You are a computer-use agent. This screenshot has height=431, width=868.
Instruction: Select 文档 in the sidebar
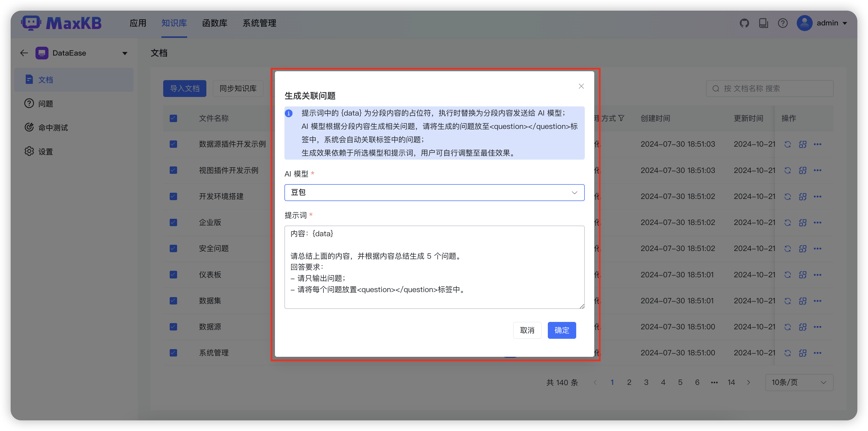74,80
